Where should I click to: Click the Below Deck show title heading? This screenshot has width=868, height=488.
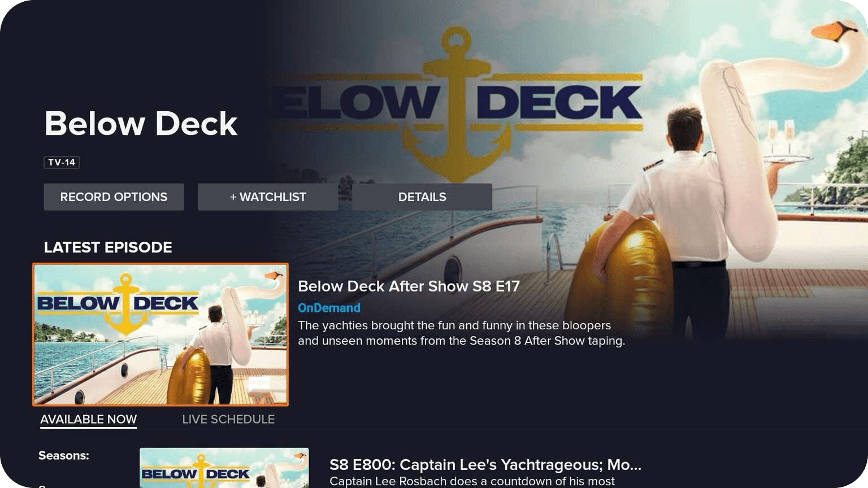pyautogui.click(x=141, y=124)
